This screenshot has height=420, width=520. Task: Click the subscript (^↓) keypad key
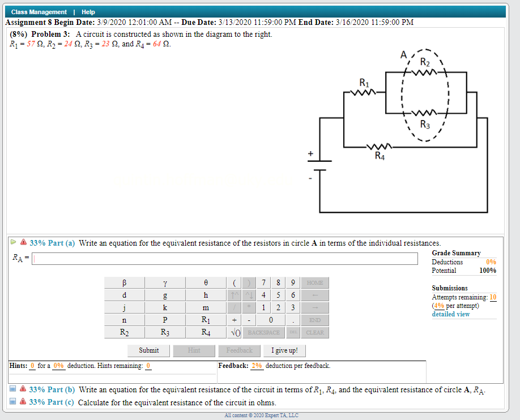pyautogui.click(x=249, y=295)
